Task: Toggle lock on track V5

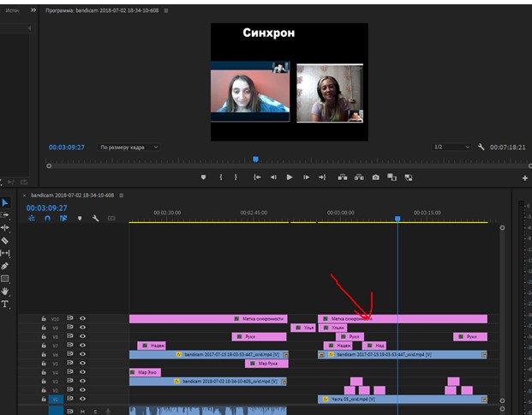Action: [44, 363]
